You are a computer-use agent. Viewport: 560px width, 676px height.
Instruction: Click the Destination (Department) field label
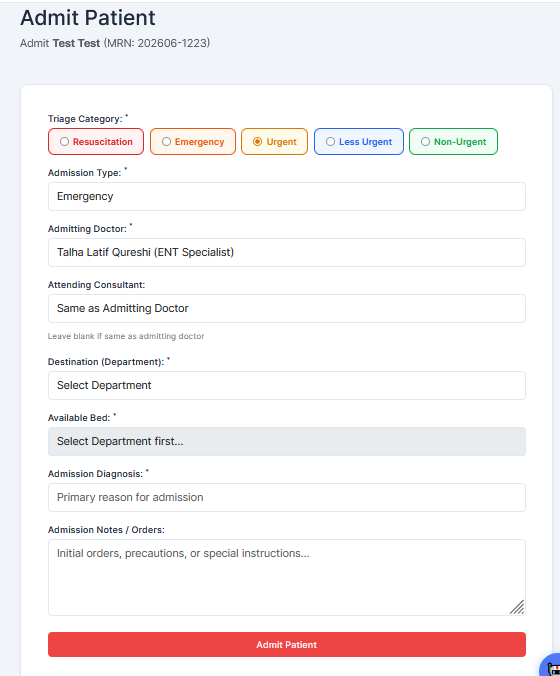click(x=106, y=362)
